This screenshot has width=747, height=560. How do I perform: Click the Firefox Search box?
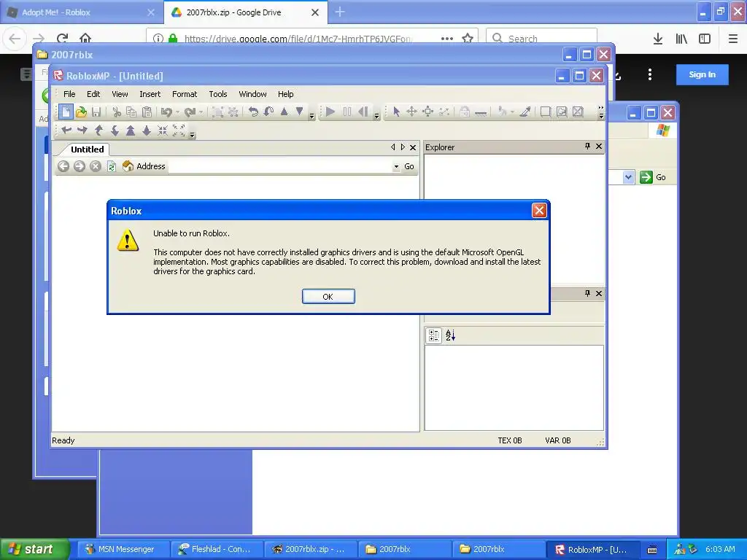coord(541,38)
